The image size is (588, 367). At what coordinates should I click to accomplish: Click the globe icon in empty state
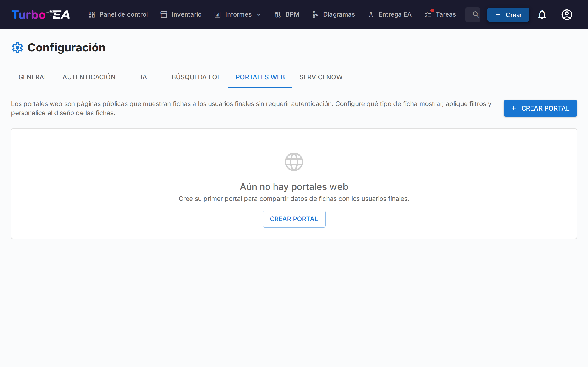(294, 162)
